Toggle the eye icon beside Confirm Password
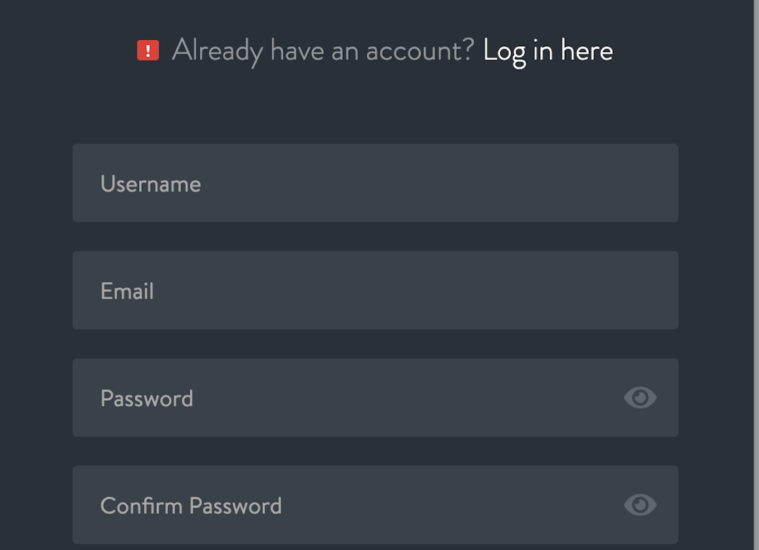The height and width of the screenshot is (550, 759). (x=640, y=505)
